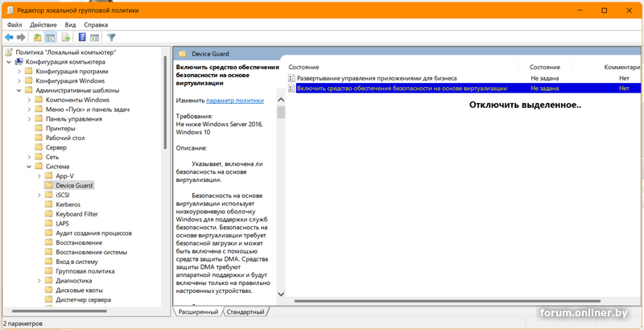Open the параметр политики link

[235, 100]
